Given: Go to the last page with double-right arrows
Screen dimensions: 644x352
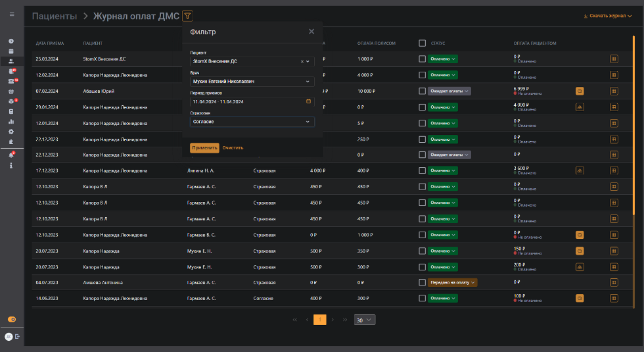Looking at the screenshot, I should pyautogui.click(x=345, y=320).
